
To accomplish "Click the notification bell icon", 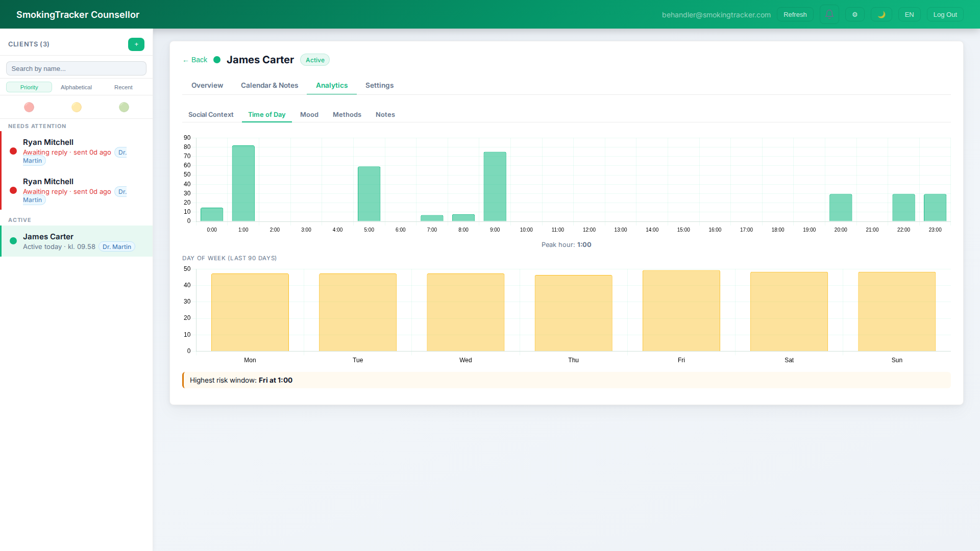I will [x=829, y=14].
